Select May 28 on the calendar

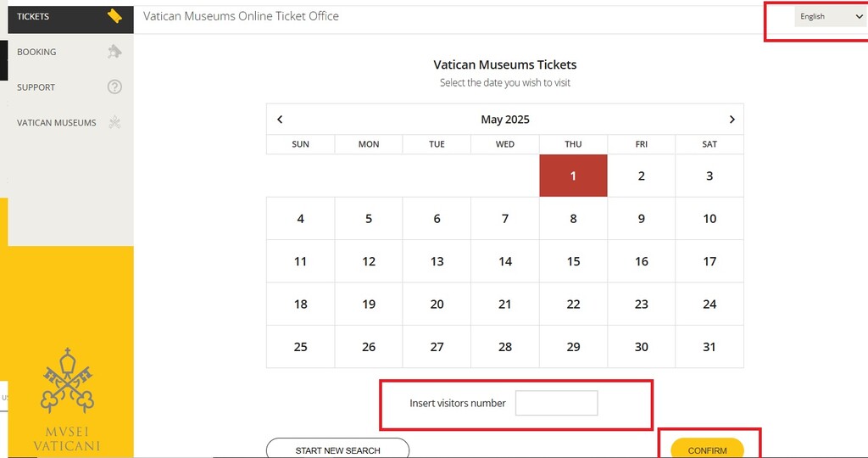(505, 346)
